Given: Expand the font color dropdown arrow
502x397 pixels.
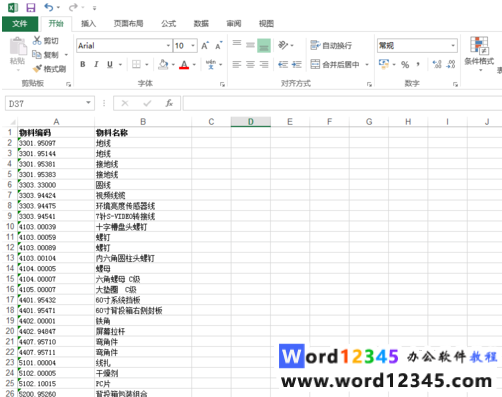Looking at the screenshot, I should coord(194,64).
